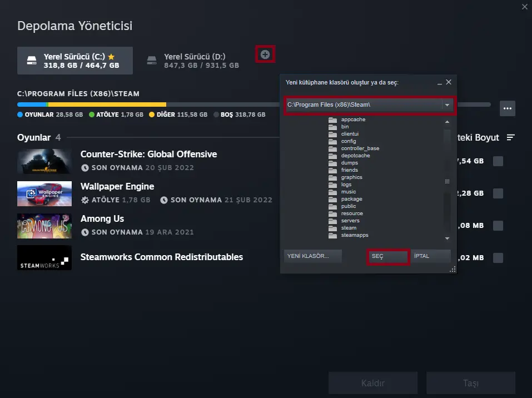
Task: Tick the Wallpaper Engine checkbox
Action: pos(498,193)
